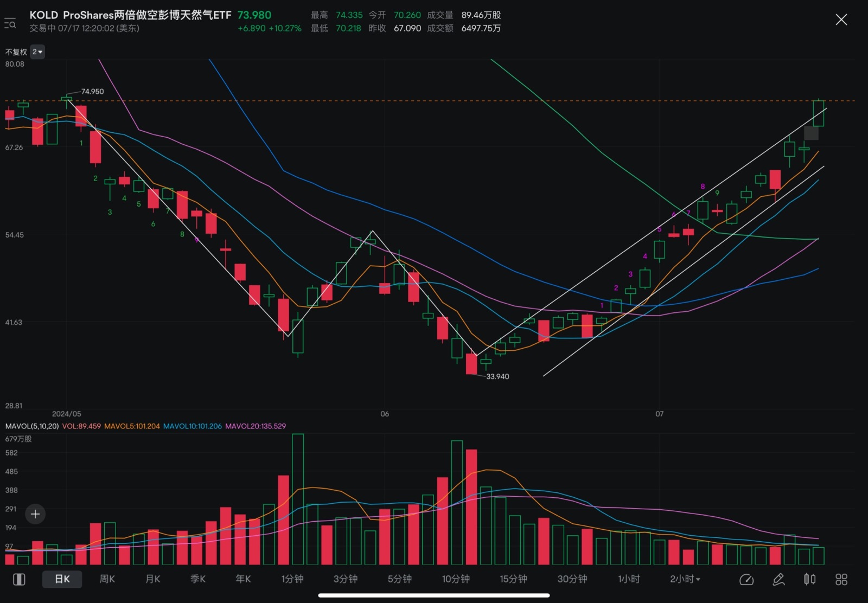Screen dimensions: 868x603
Task: Click the 33.940 low price marker
Action: (497, 376)
